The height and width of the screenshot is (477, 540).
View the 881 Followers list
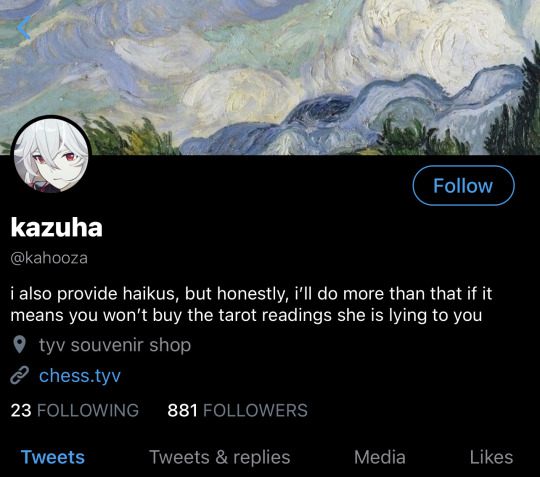[238, 411]
